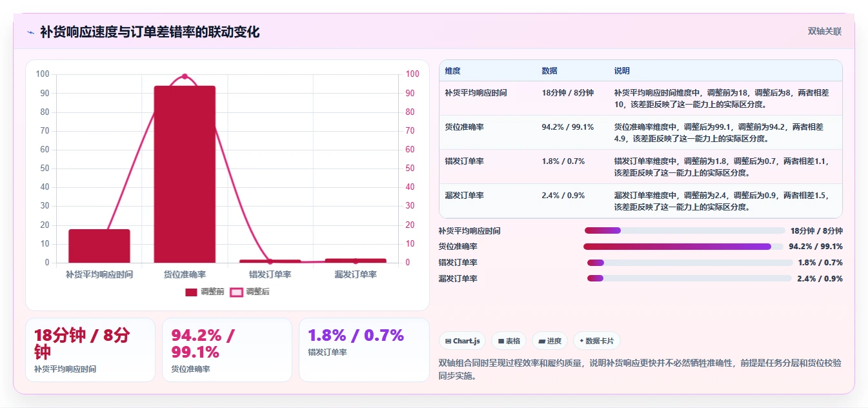Click table cell 18分钟 / 8分钟
This screenshot has width=868, height=408.
(x=568, y=93)
